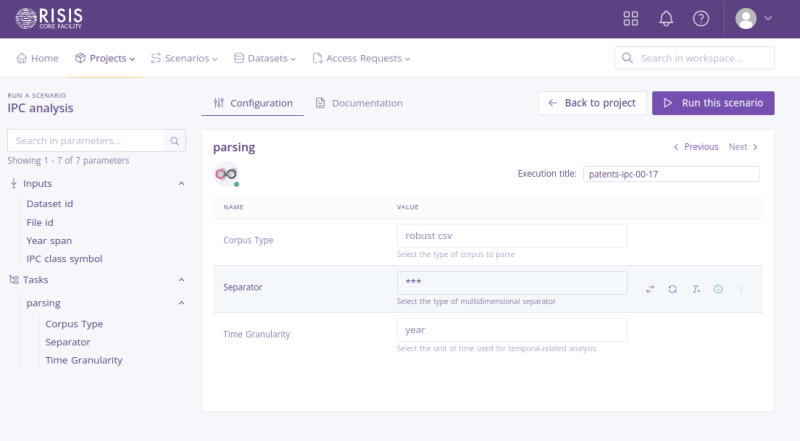
Task: Collapse the parsing subtree
Action: coord(181,303)
